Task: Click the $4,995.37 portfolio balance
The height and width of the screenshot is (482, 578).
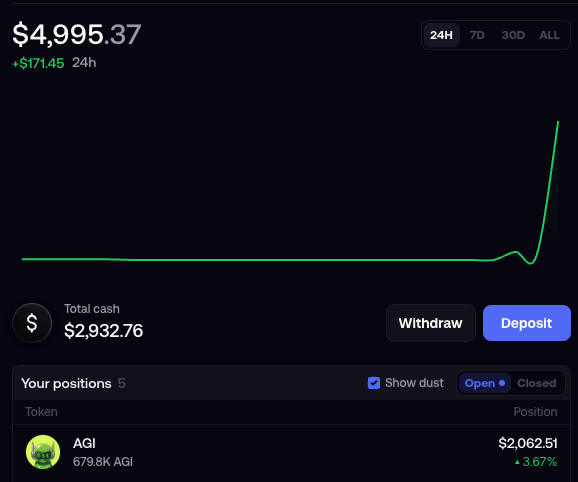Action: click(77, 35)
